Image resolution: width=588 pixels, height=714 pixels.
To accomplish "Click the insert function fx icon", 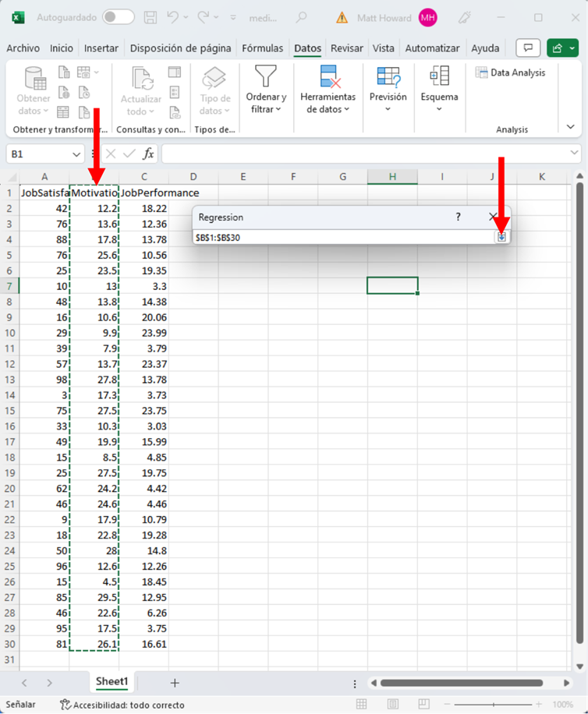I will click(148, 154).
